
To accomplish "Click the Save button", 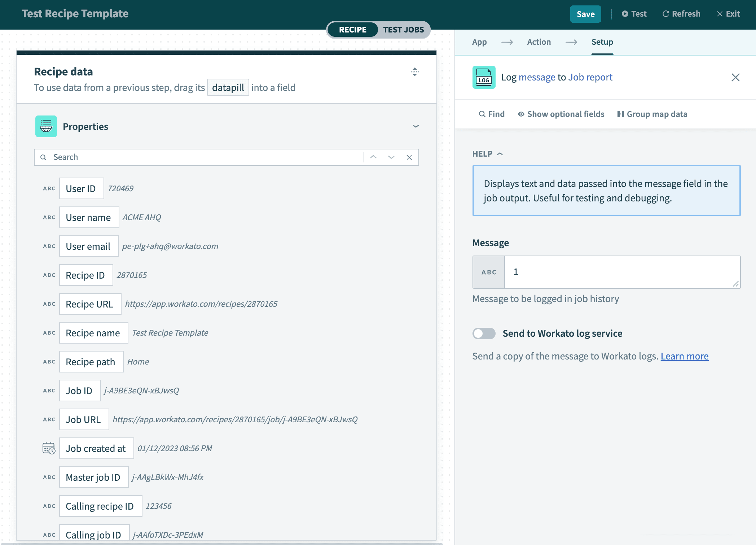I will 585,14.
